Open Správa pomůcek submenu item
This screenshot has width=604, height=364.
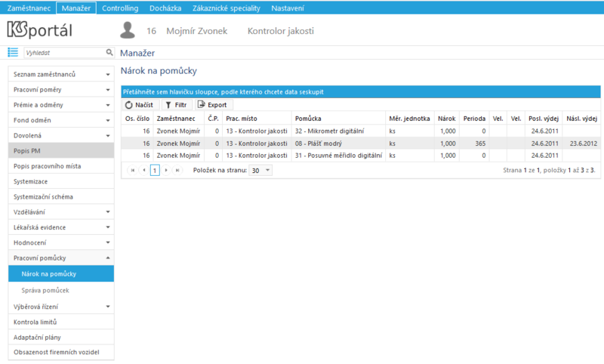tap(61, 291)
